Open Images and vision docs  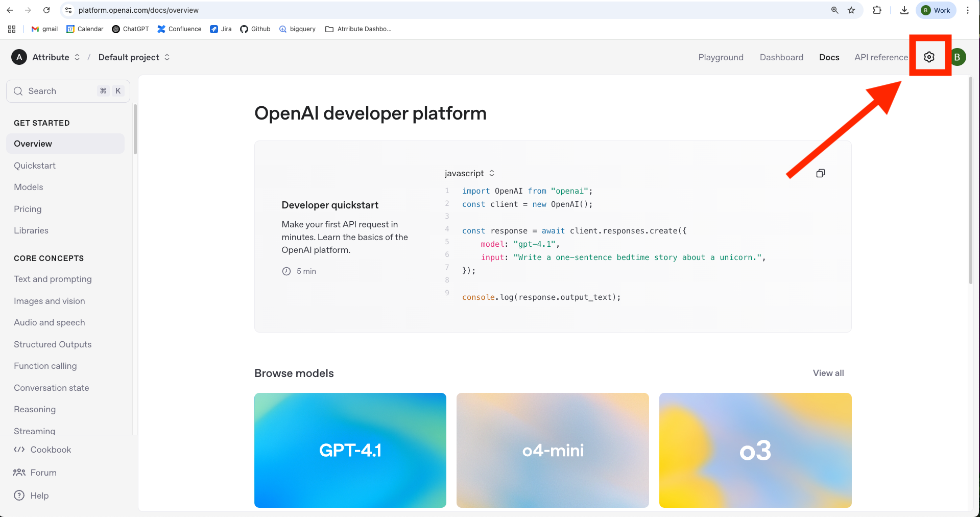(50, 301)
